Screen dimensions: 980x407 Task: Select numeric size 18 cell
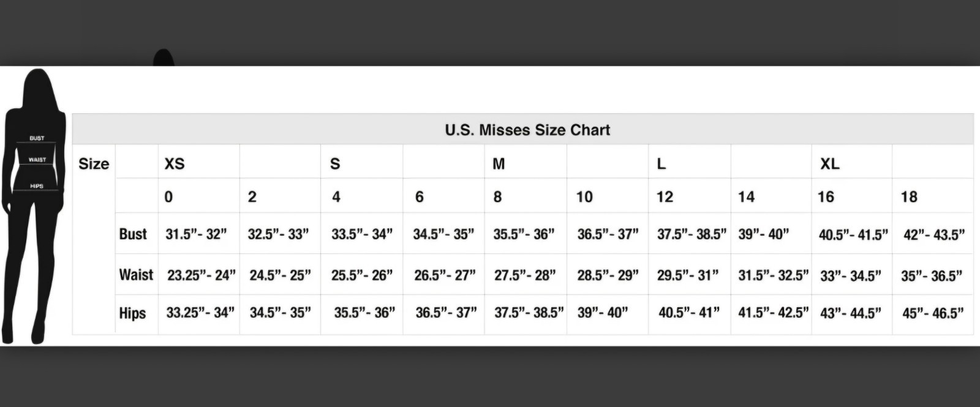tap(909, 196)
